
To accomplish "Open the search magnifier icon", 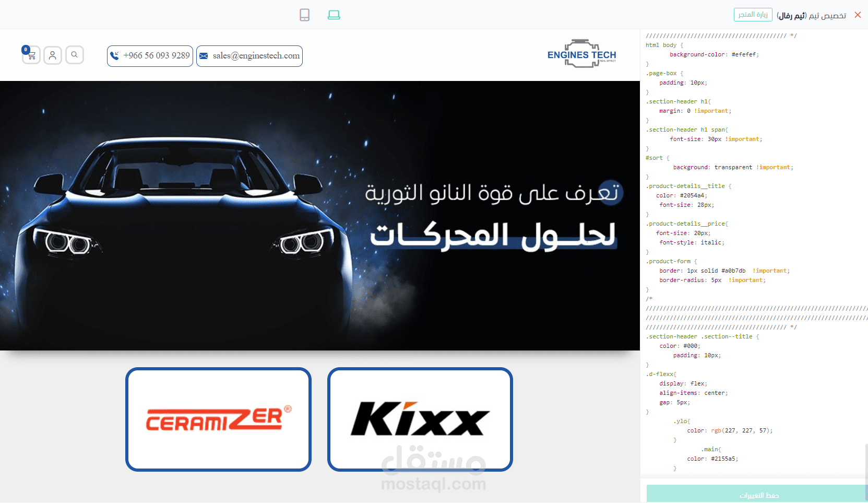I will pos(75,55).
